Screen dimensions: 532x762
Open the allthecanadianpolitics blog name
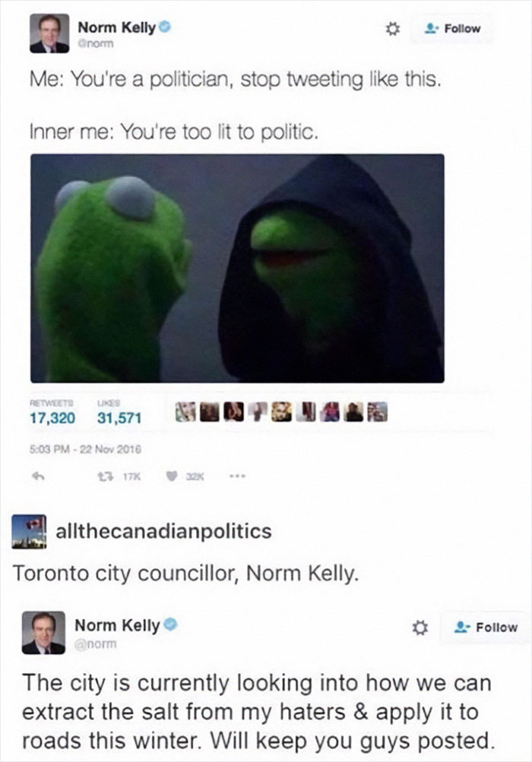pyautogui.click(x=164, y=531)
